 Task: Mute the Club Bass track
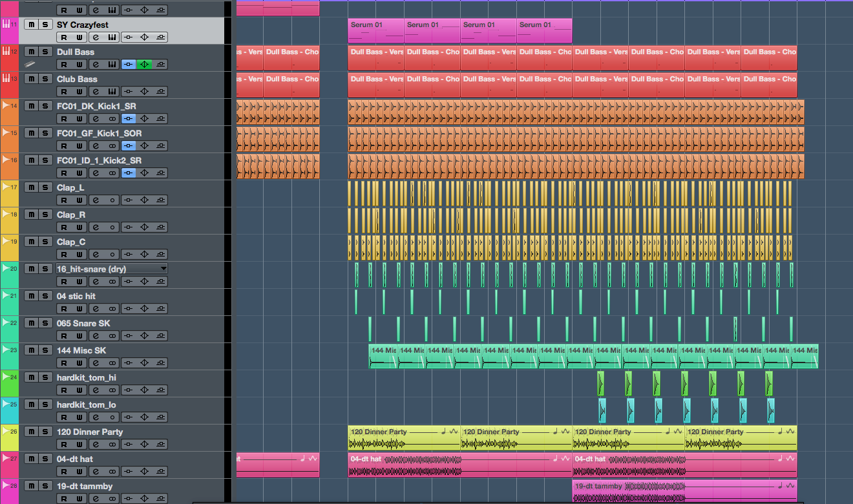(x=30, y=79)
